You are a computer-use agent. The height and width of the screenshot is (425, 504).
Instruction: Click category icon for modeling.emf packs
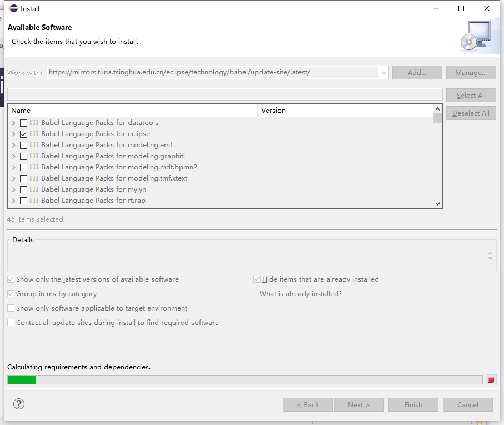coord(34,144)
